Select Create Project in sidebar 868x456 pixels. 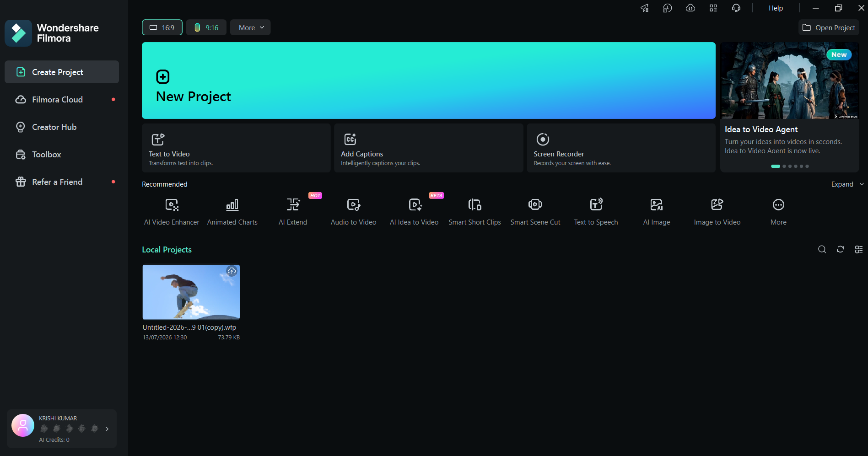62,72
